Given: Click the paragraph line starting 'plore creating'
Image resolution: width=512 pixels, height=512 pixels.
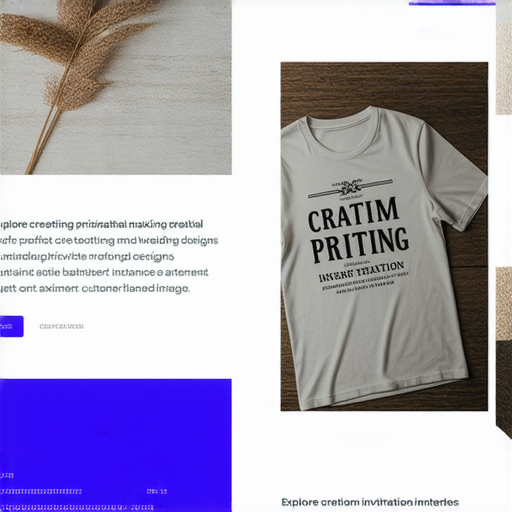Looking at the screenshot, I should tap(101, 224).
